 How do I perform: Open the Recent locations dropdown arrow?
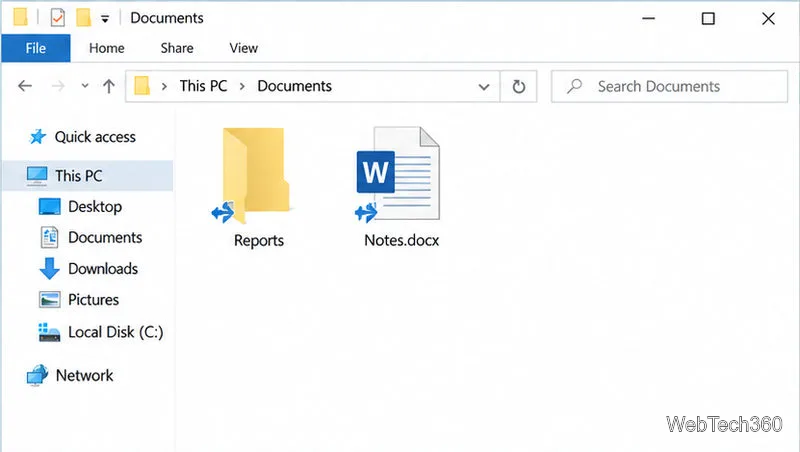pos(85,86)
